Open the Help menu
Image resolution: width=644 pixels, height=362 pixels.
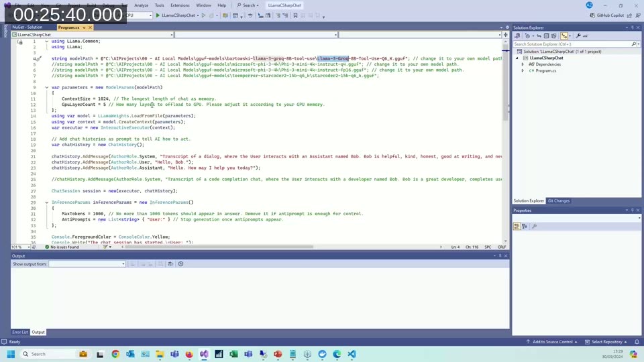pos(222,5)
